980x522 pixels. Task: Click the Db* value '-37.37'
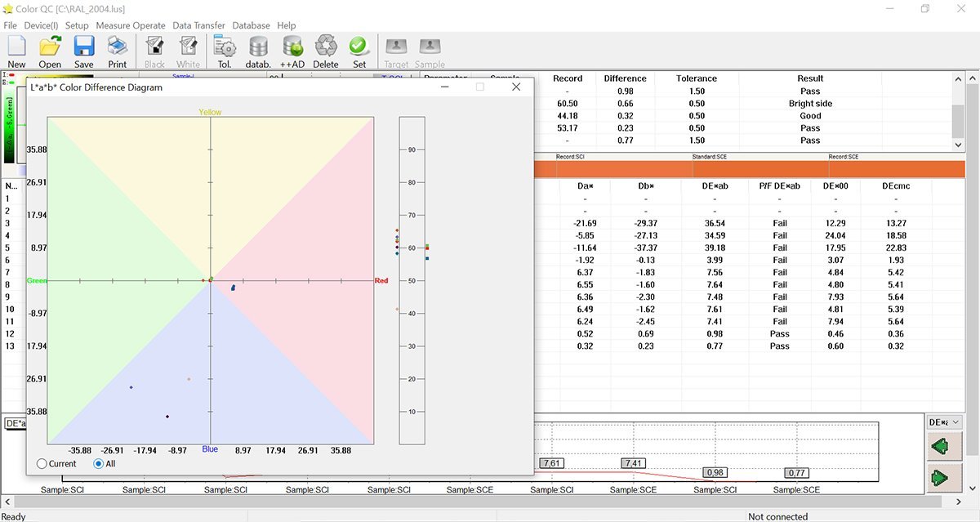pyautogui.click(x=646, y=248)
